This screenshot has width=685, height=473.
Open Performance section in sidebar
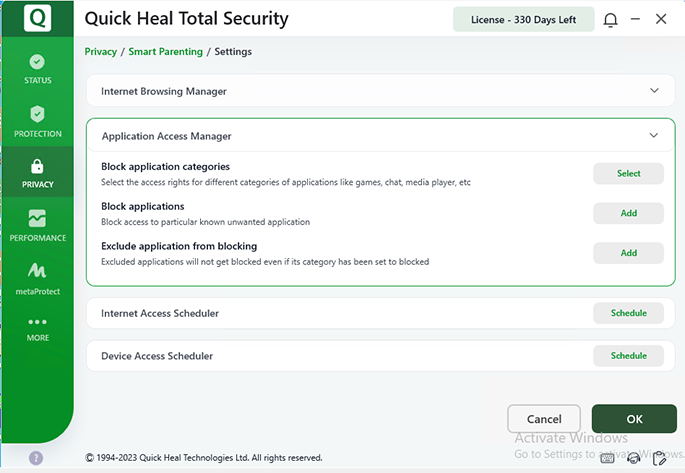37,225
